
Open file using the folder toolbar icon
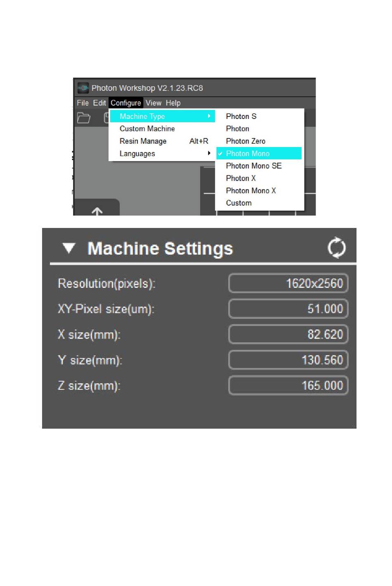pyautogui.click(x=84, y=118)
